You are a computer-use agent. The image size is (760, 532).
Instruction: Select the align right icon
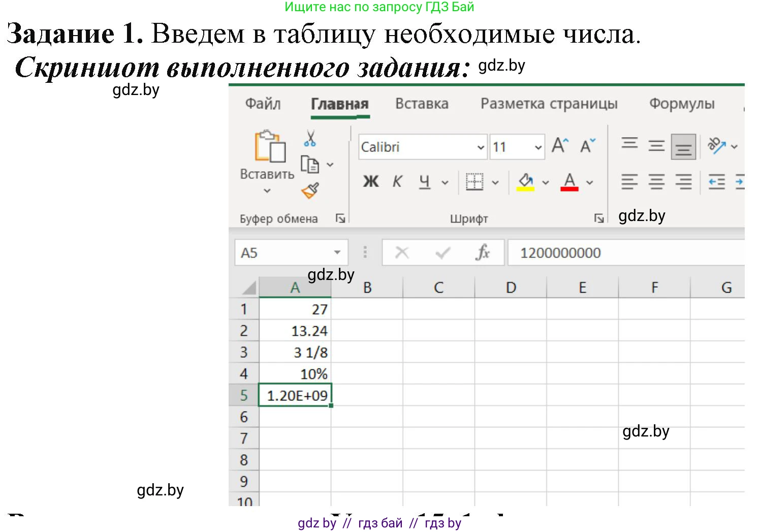[683, 181]
